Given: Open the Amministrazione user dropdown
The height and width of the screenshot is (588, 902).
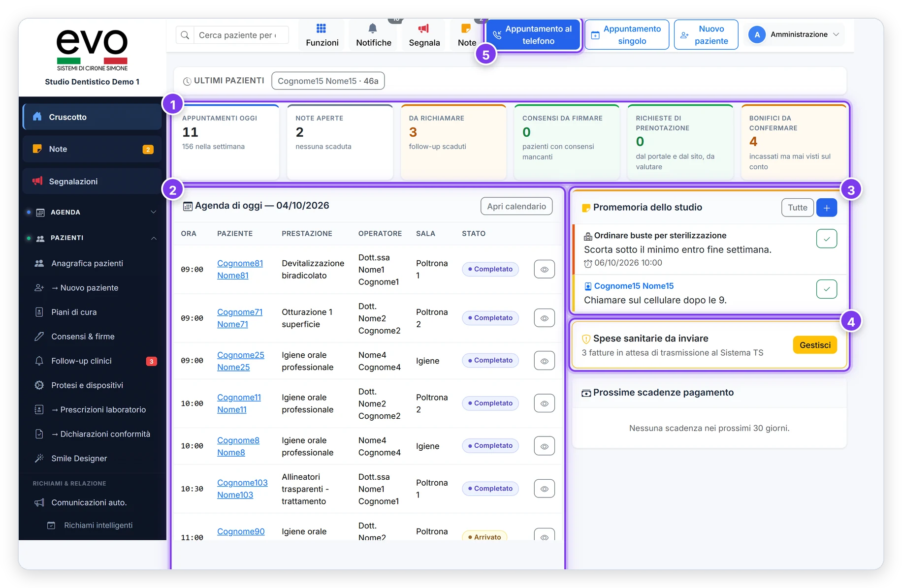Looking at the screenshot, I should click(794, 34).
